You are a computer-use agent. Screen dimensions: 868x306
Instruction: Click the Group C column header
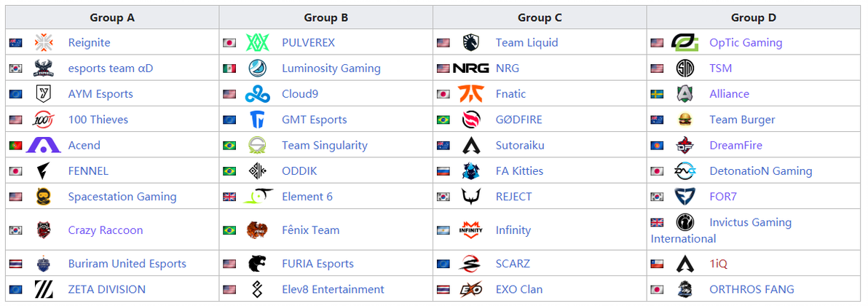pos(540,17)
